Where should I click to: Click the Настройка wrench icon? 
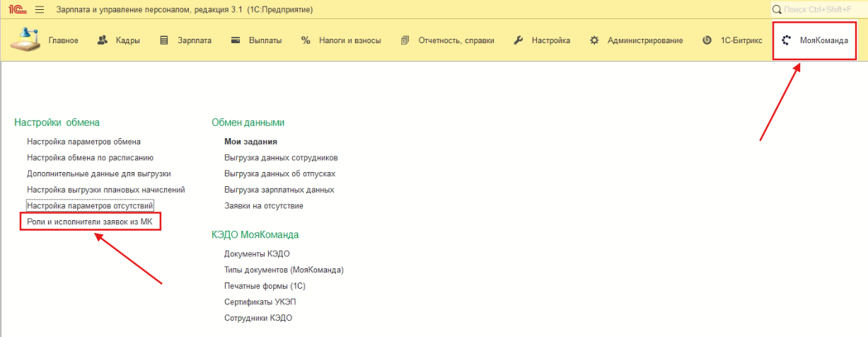coord(518,40)
